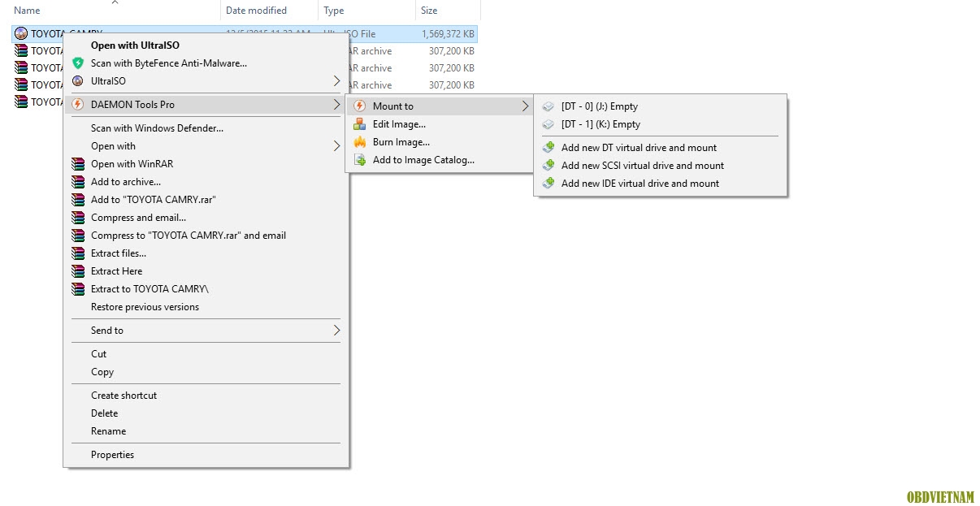
Task: Expand the Mount to submenu arrow
Action: [x=525, y=106]
